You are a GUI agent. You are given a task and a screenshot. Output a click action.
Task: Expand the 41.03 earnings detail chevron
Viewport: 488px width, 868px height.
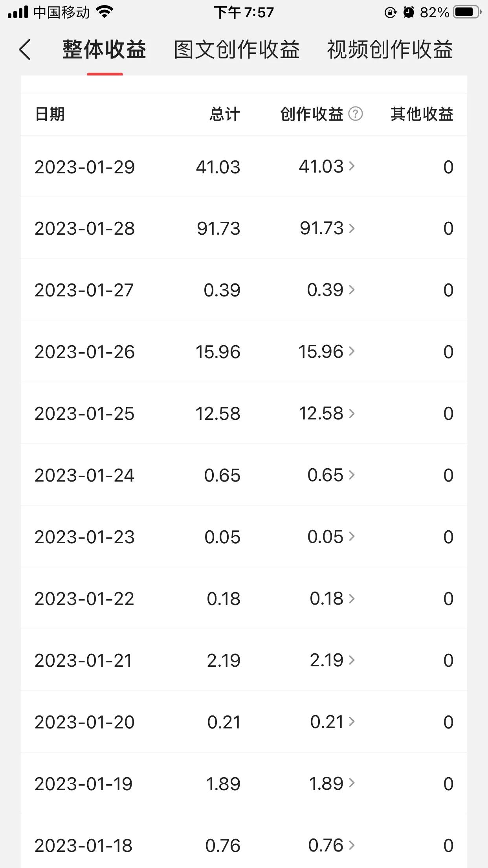352,166
